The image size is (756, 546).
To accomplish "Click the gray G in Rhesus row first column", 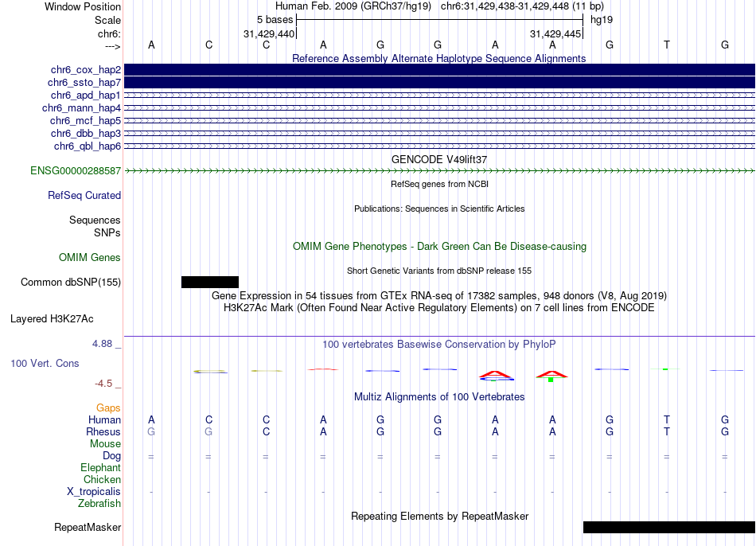I will (151, 431).
